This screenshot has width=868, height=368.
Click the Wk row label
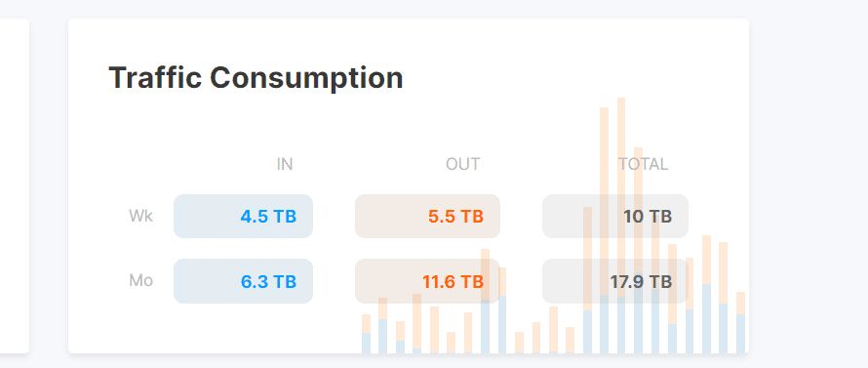[140, 216]
